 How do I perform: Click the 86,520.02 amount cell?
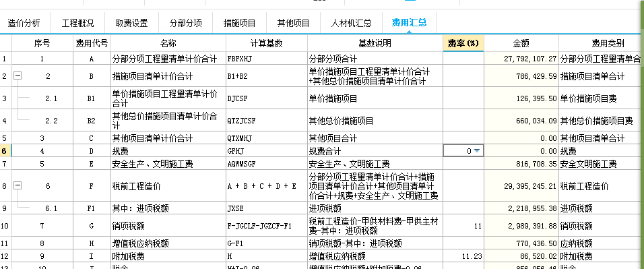[x=521, y=256]
